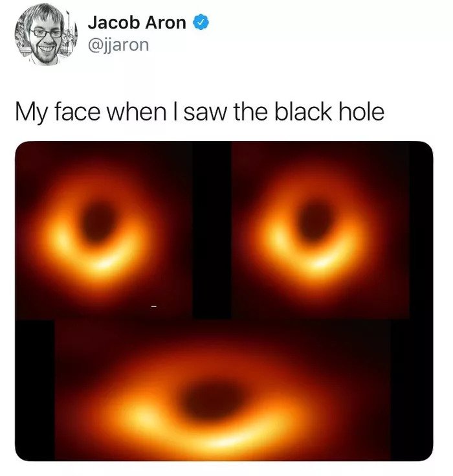Open Jacob Aron's profile avatar picture

point(46,34)
